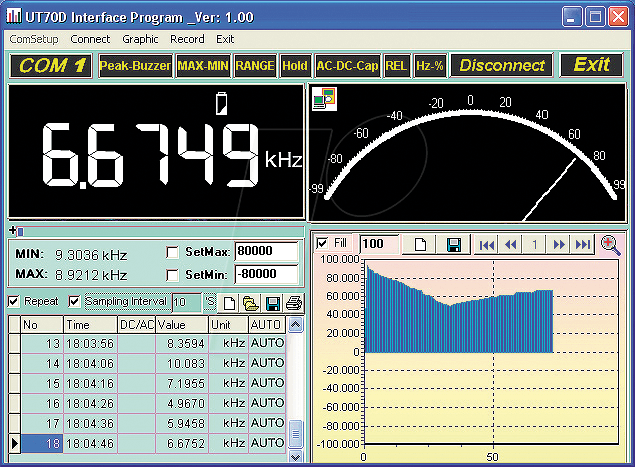The height and width of the screenshot is (467, 635).
Task: Click the Disconnect button
Action: [502, 65]
